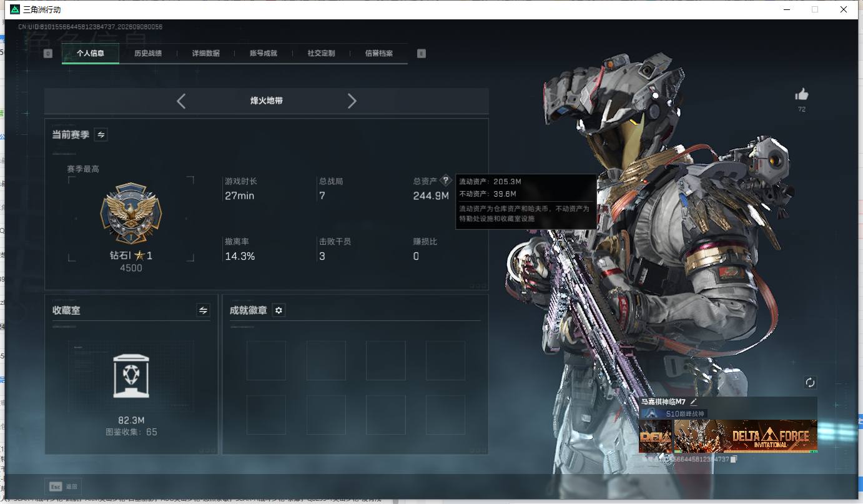Viewport: 863px width, 504px height.
Task: Minimize the 三角洲行动 window
Action: tap(787, 9)
